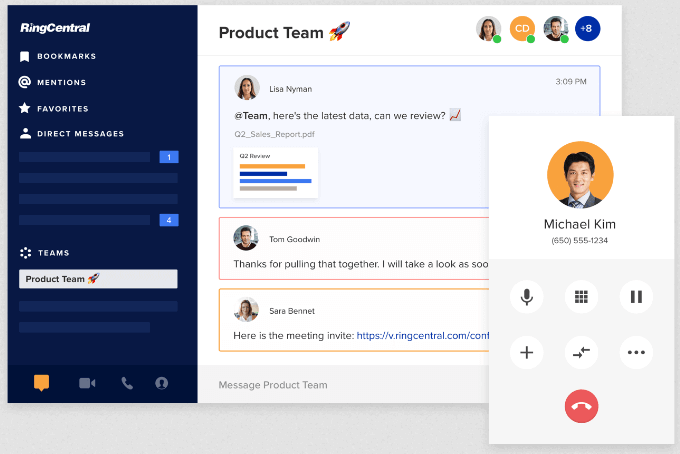Open more call options ellipsis
680x454 pixels.
pyautogui.click(x=636, y=352)
